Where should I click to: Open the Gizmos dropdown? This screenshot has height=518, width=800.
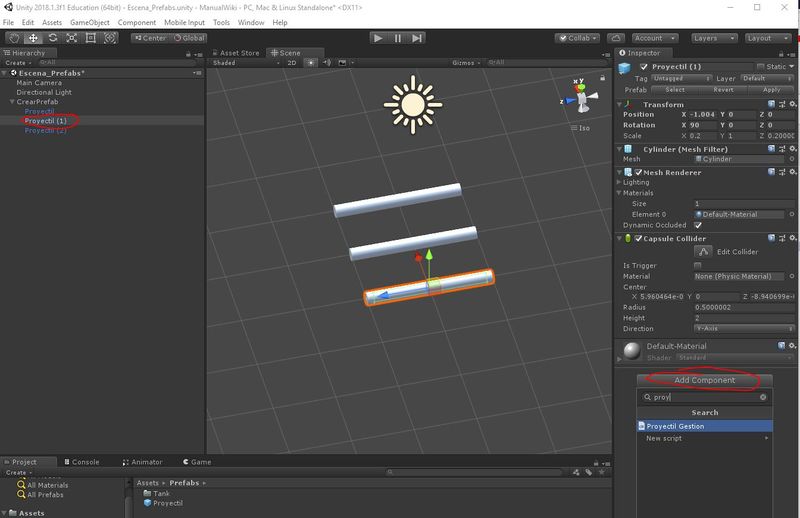(466, 63)
